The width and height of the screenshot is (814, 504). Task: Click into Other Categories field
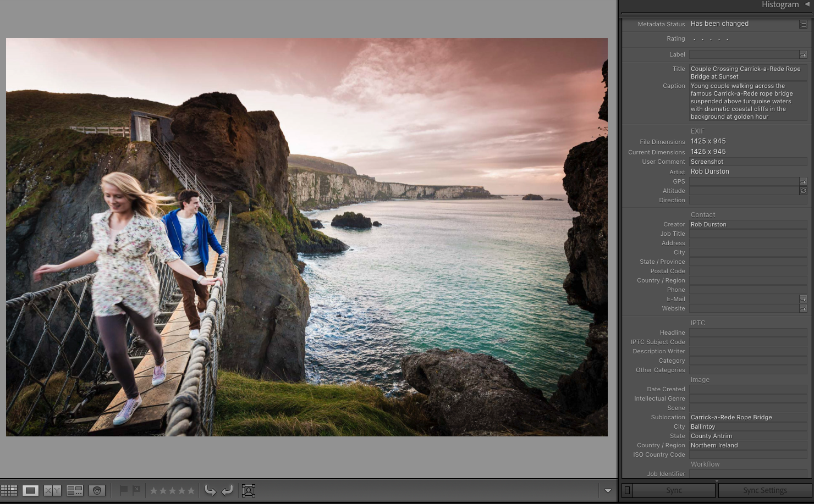point(748,370)
